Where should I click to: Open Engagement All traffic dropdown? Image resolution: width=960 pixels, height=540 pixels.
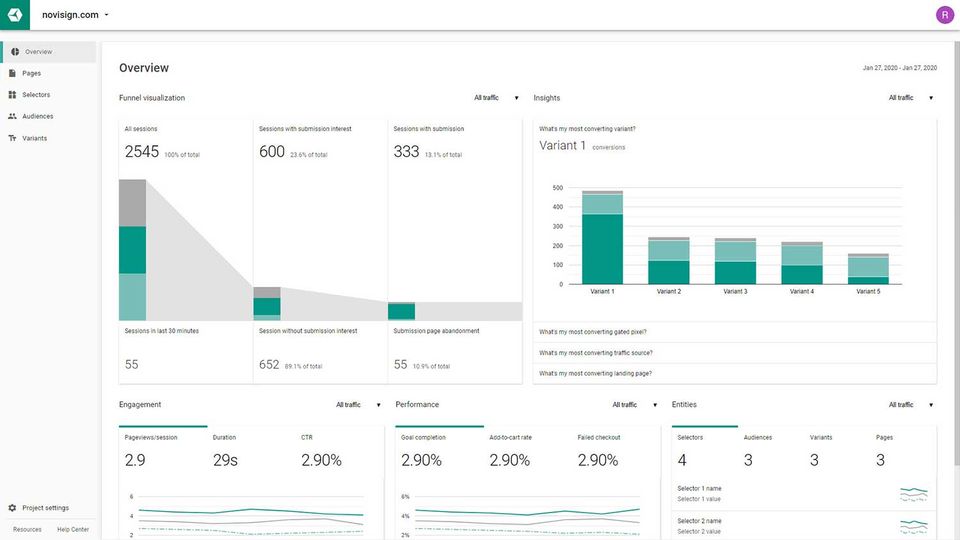(358, 405)
